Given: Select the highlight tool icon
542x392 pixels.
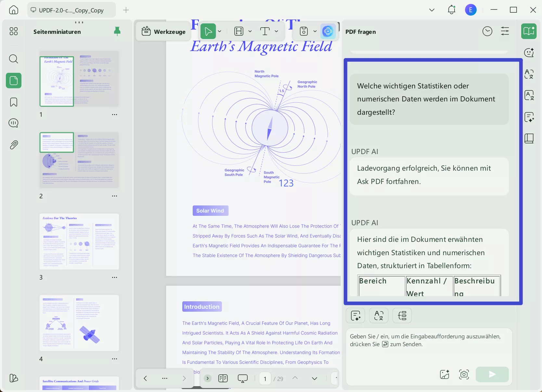Looking at the screenshot, I should tap(239, 31).
